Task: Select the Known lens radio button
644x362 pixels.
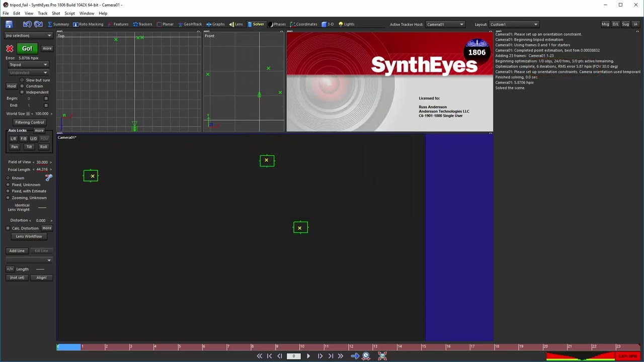Action: [x=8, y=178]
